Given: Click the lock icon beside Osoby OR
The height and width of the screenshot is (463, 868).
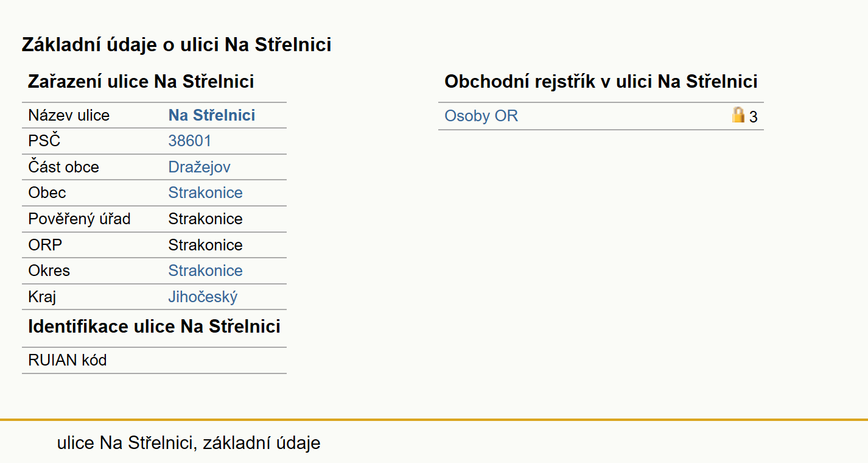Looking at the screenshot, I should point(738,115).
